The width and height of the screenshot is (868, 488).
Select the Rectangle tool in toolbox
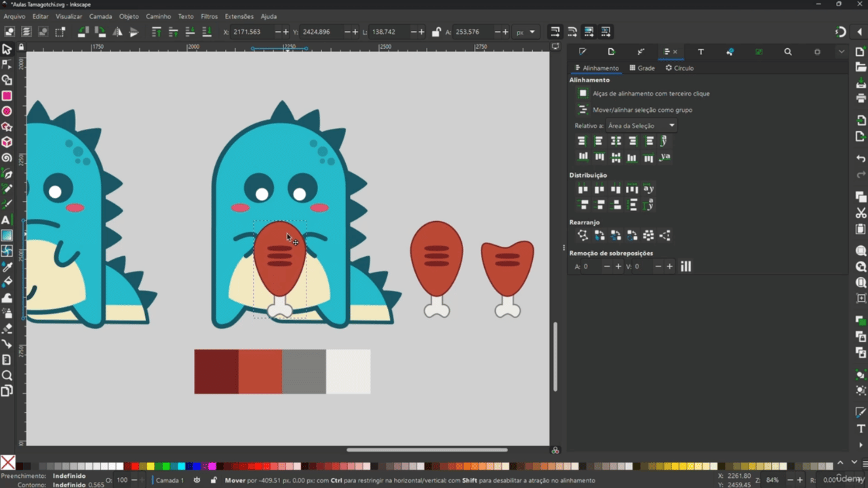coord(7,96)
